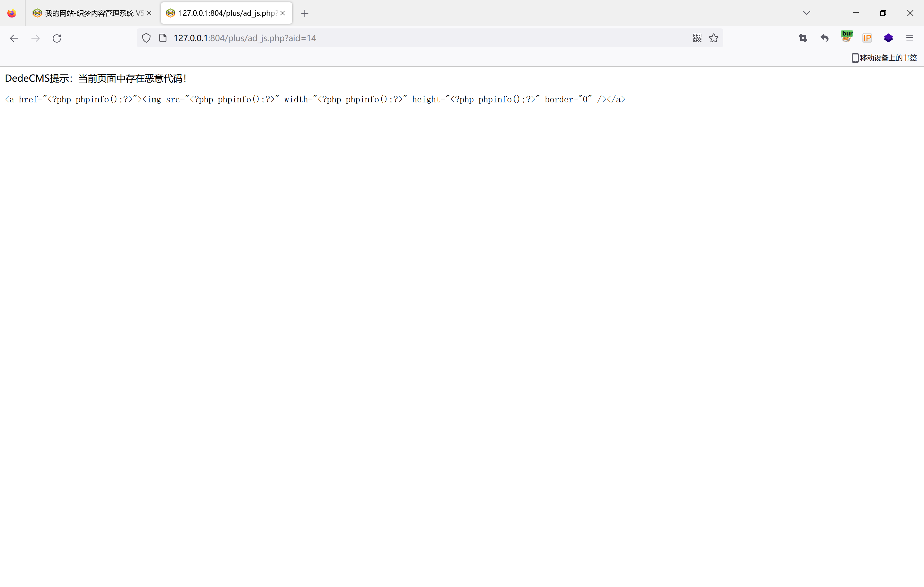Click the screenshot crop extension icon
This screenshot has height=587, width=924.
coord(803,38)
